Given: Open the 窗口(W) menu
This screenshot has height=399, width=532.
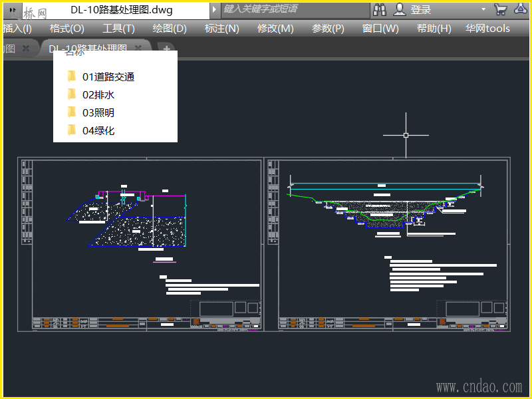Looking at the screenshot, I should tap(380, 29).
